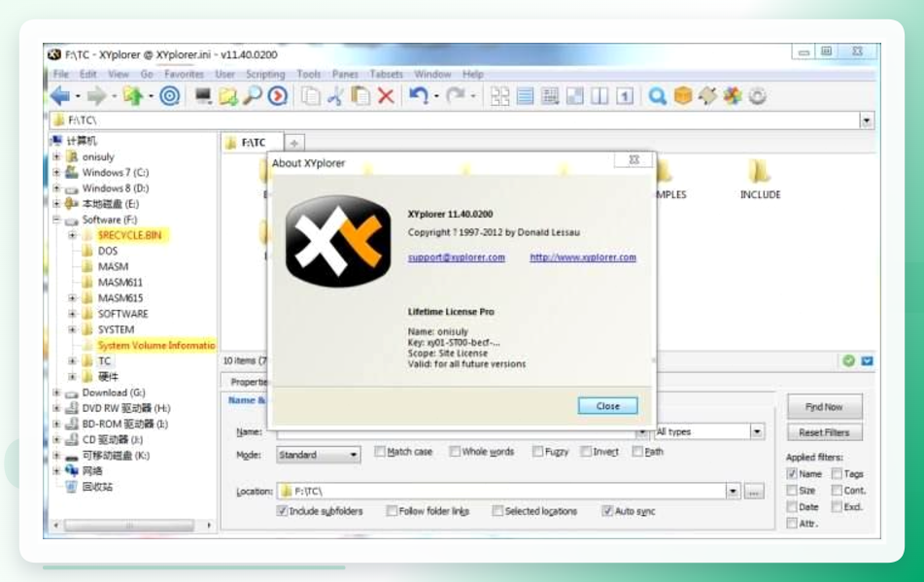Screen dimensions: 924x582
Task: Collapse the Software (F:) tree node
Action: point(56,220)
